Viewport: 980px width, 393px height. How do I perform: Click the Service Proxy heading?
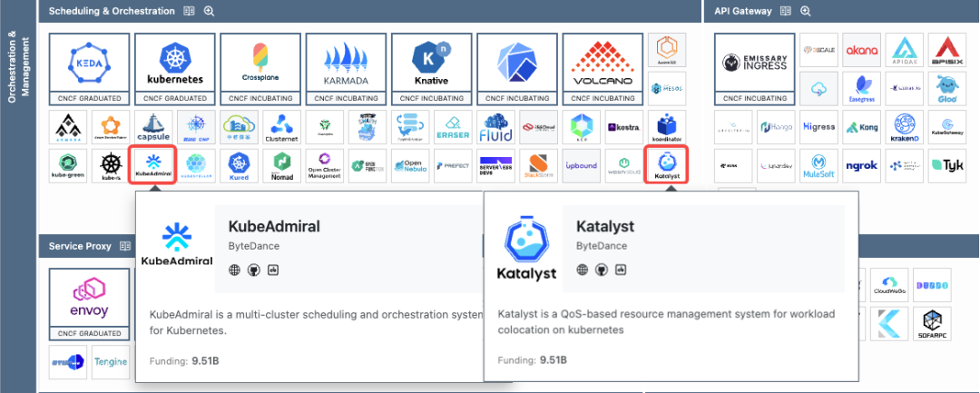coord(80,246)
